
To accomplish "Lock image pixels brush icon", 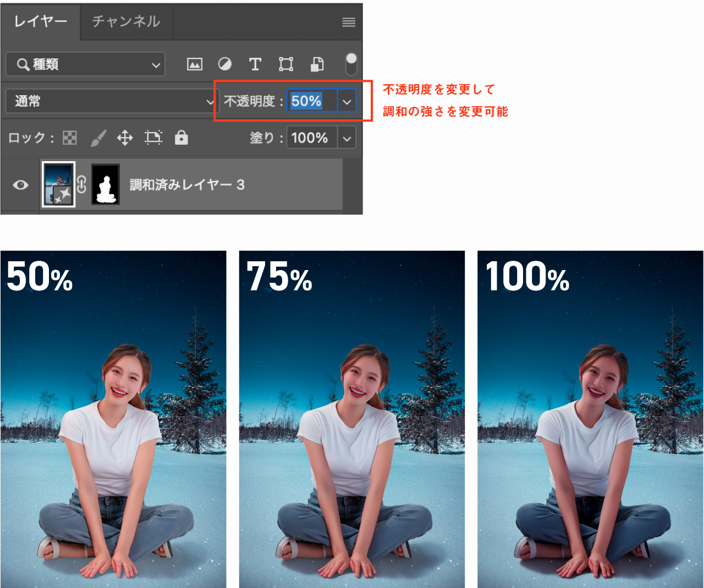I will 98,138.
